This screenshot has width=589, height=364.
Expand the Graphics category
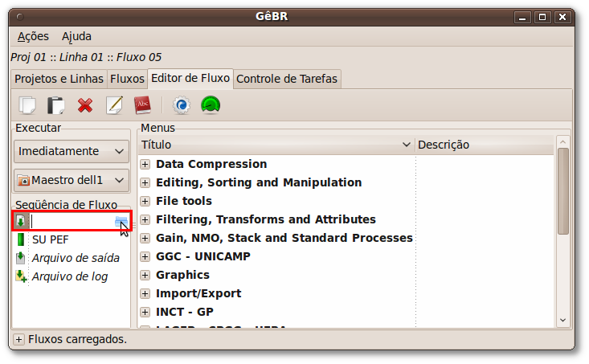coord(145,275)
